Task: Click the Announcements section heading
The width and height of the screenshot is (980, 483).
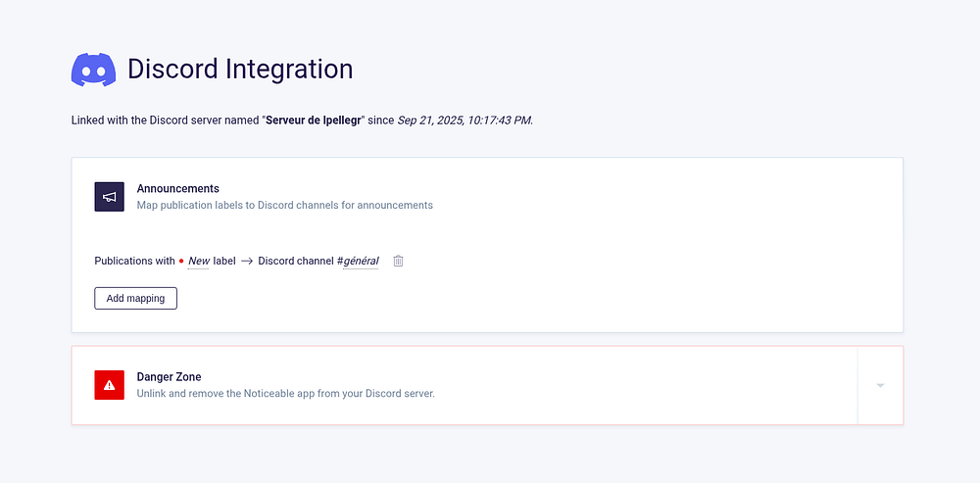Action: pos(177,188)
